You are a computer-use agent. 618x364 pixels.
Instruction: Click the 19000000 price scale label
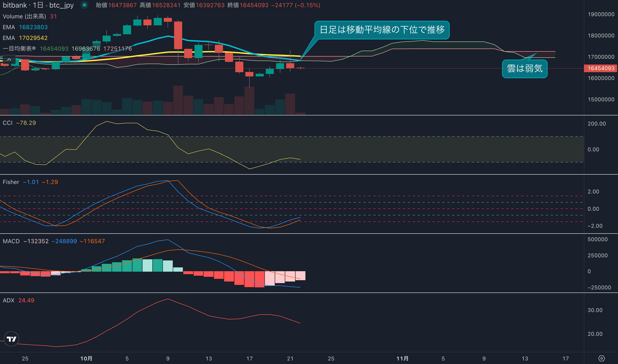[601, 14]
